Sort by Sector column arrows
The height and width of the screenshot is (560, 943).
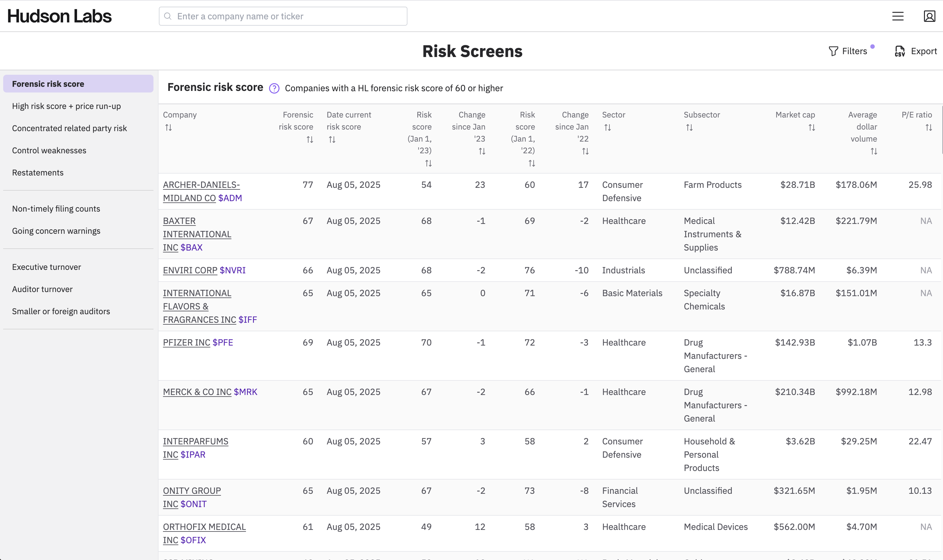(x=607, y=128)
